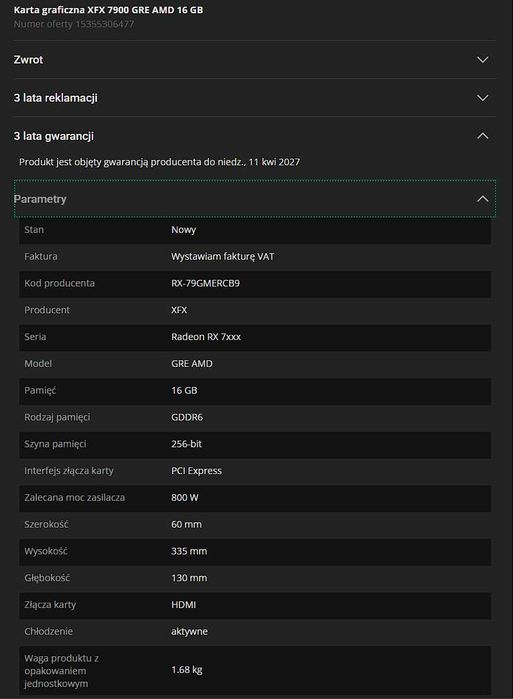Viewport: 513px width, 699px height.
Task: Click the value 1.68 kg
Action: (187, 670)
